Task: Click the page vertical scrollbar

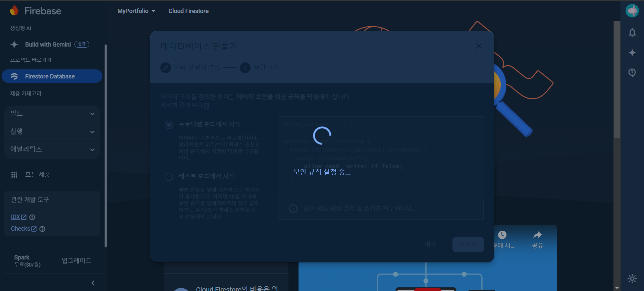Action: point(617,79)
